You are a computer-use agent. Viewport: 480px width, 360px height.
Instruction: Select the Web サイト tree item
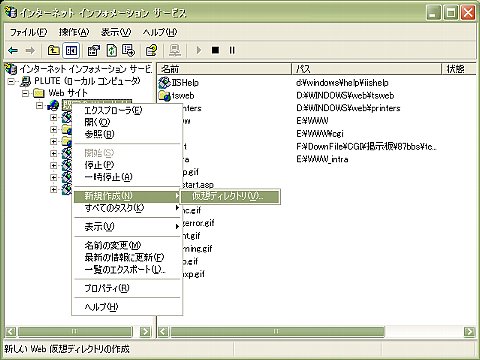pos(68,93)
